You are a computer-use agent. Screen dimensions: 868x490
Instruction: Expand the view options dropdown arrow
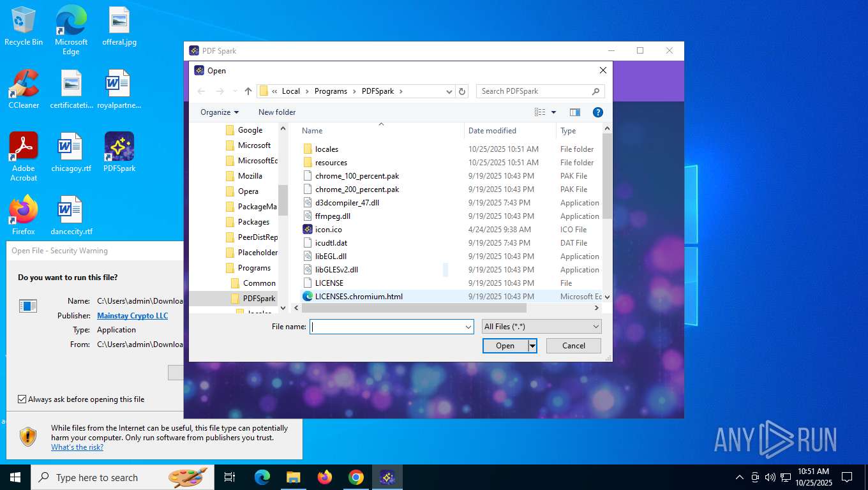point(553,112)
